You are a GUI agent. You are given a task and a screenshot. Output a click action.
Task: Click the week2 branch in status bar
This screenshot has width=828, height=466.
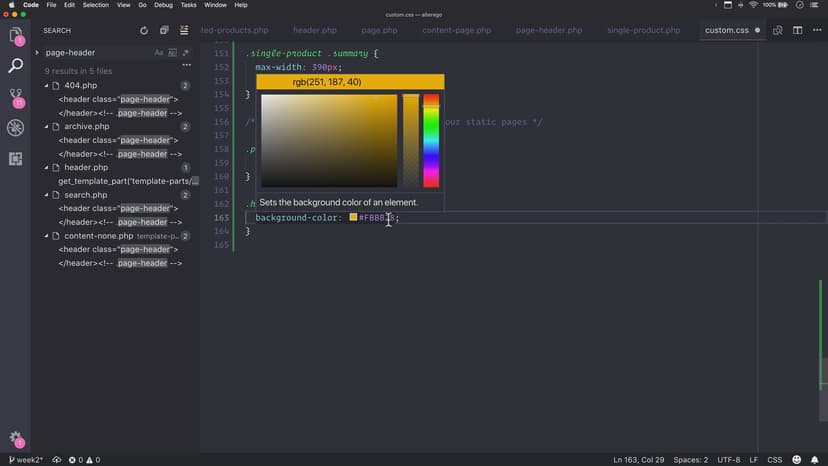tap(24, 459)
